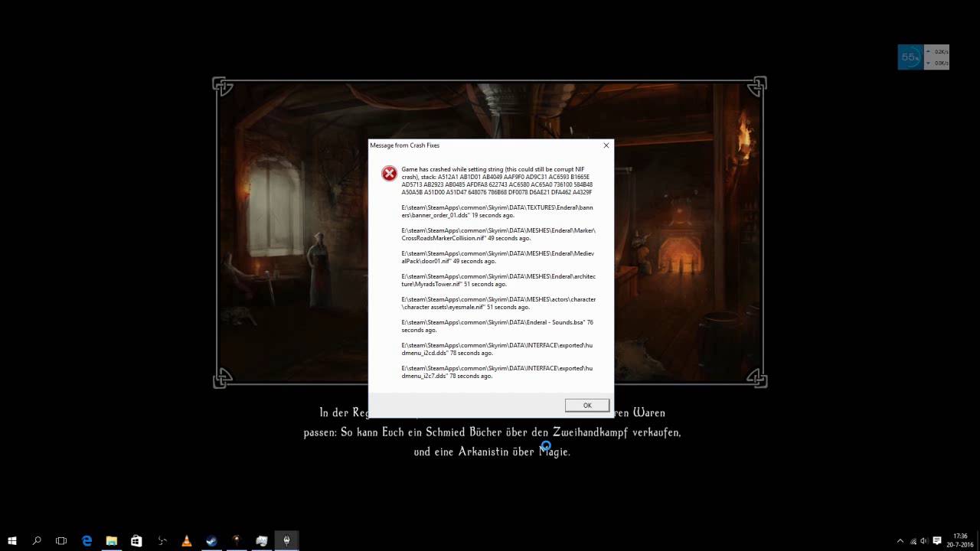Click the banner_order_01.dds path line
This screenshot has height=551, width=980.
(498, 211)
